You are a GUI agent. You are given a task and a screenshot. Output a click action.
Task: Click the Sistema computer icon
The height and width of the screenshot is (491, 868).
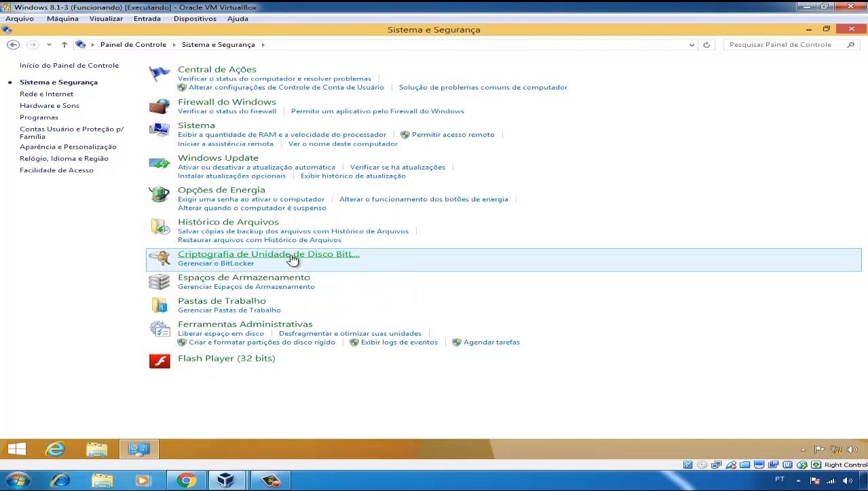click(159, 130)
